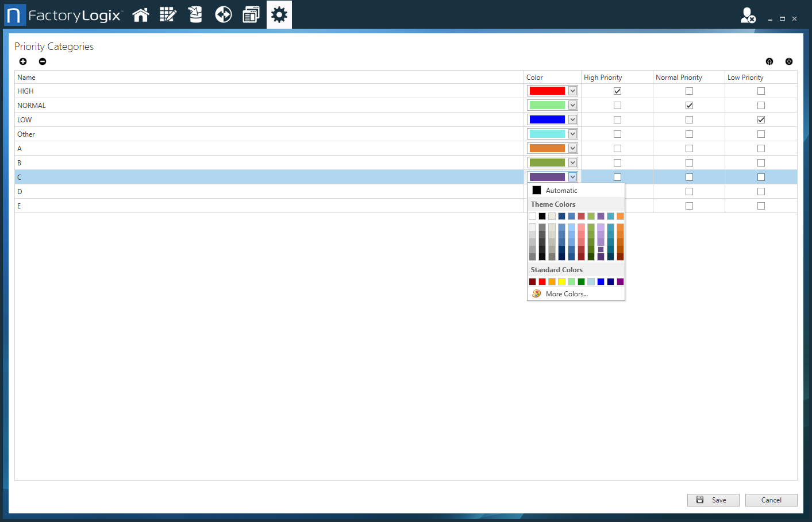Move selected category down the list
This screenshot has width=812, height=522.
pos(789,61)
